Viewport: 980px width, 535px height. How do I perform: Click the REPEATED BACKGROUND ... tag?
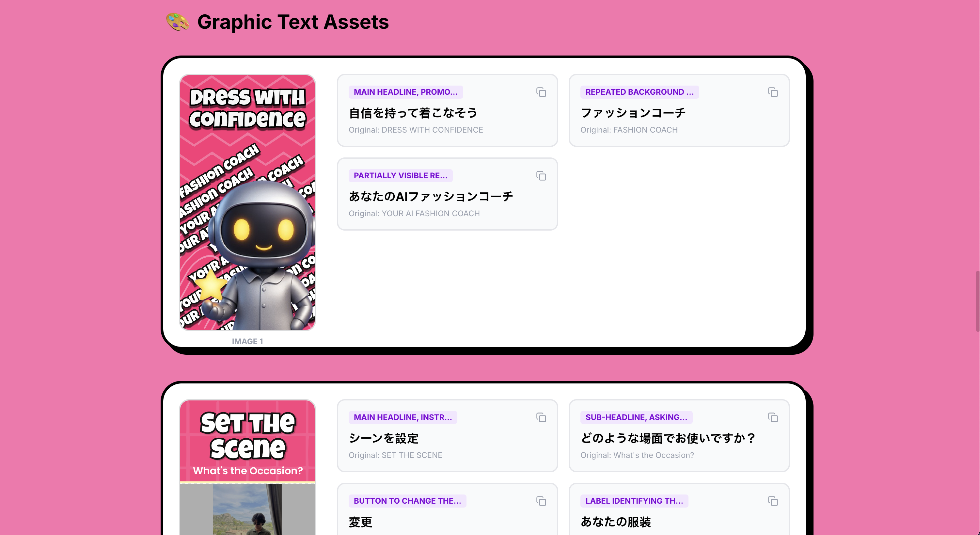(x=639, y=92)
